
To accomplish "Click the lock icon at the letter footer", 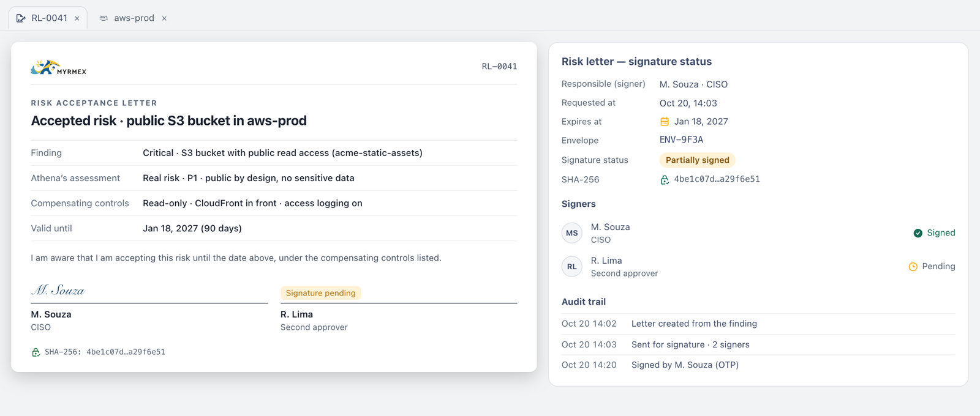I will 36,352.
